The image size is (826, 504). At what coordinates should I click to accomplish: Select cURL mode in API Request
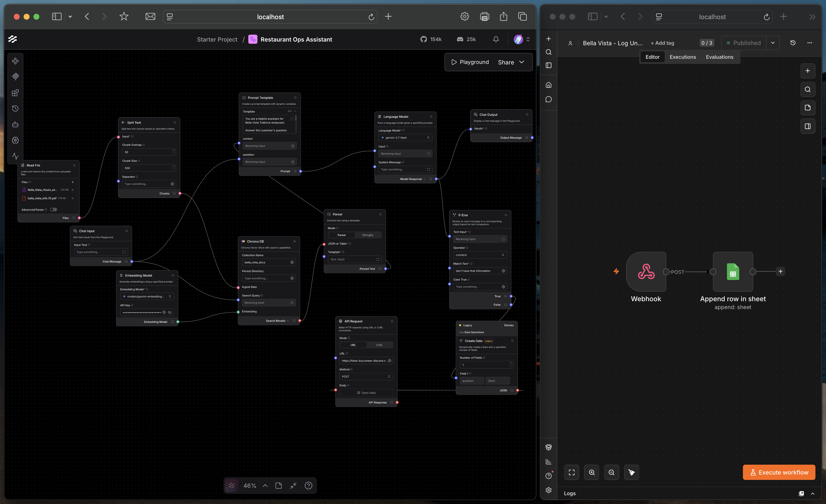tap(379, 345)
